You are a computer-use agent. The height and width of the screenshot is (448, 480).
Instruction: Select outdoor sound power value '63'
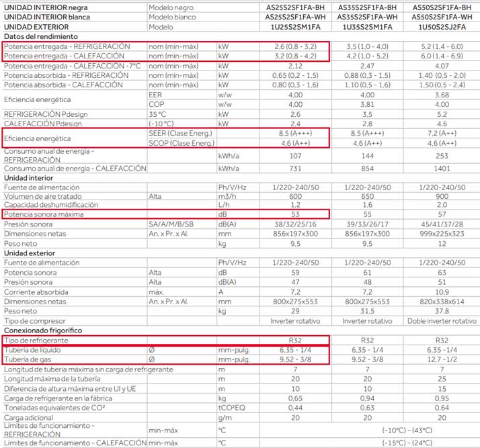[x=442, y=273]
